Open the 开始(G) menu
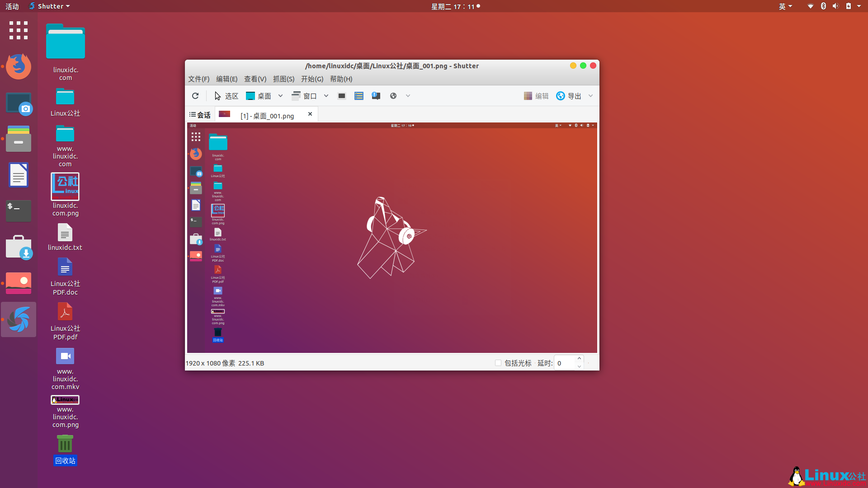 pyautogui.click(x=312, y=79)
